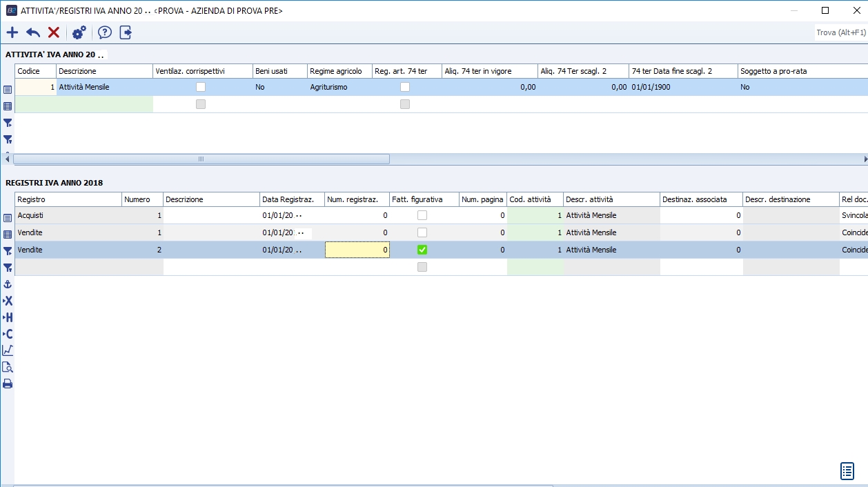Click right arrow of the attività horizontal scrollbar
The width and height of the screenshot is (868, 487).
(865, 159)
